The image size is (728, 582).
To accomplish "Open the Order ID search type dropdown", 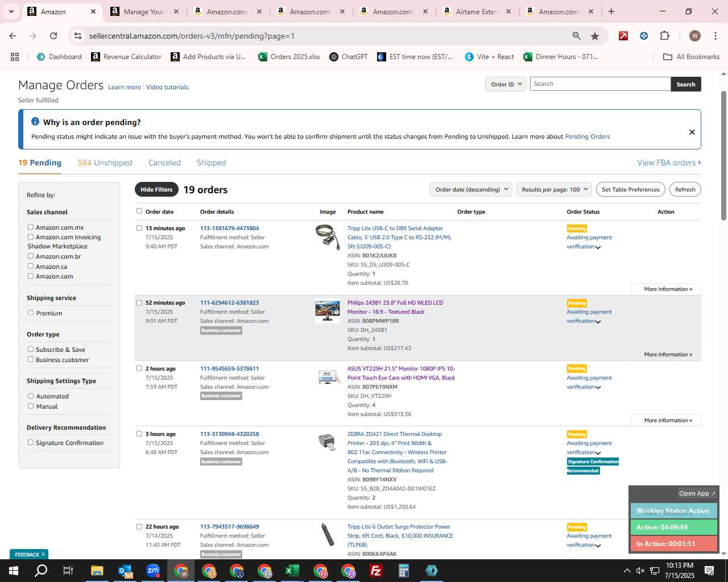I will point(506,84).
